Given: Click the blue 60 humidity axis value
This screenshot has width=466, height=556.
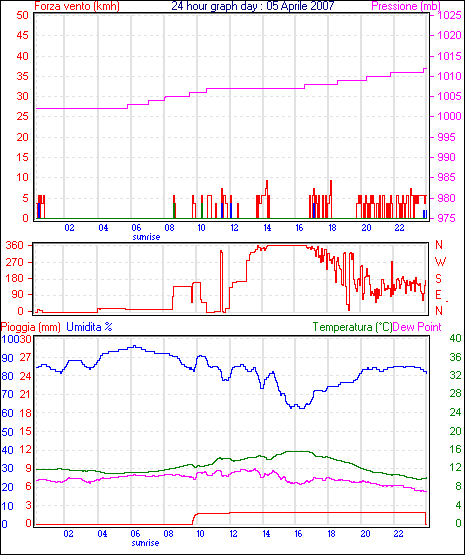Looking at the screenshot, I should 7,413.
